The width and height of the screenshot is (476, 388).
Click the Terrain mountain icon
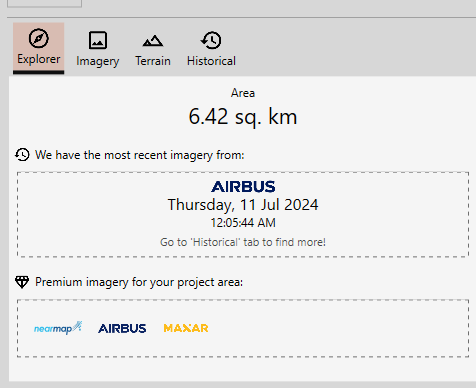click(153, 41)
